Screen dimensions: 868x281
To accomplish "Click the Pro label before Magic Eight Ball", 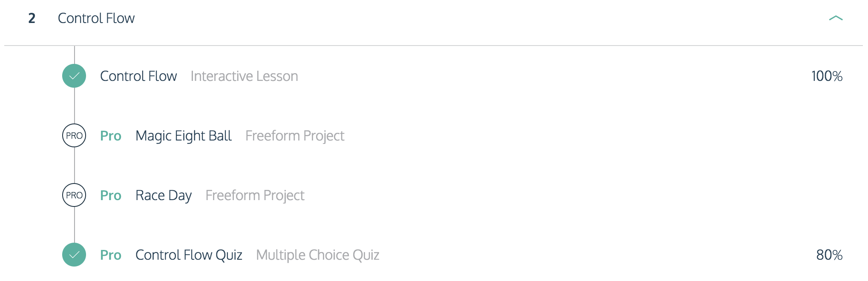I will click(111, 136).
